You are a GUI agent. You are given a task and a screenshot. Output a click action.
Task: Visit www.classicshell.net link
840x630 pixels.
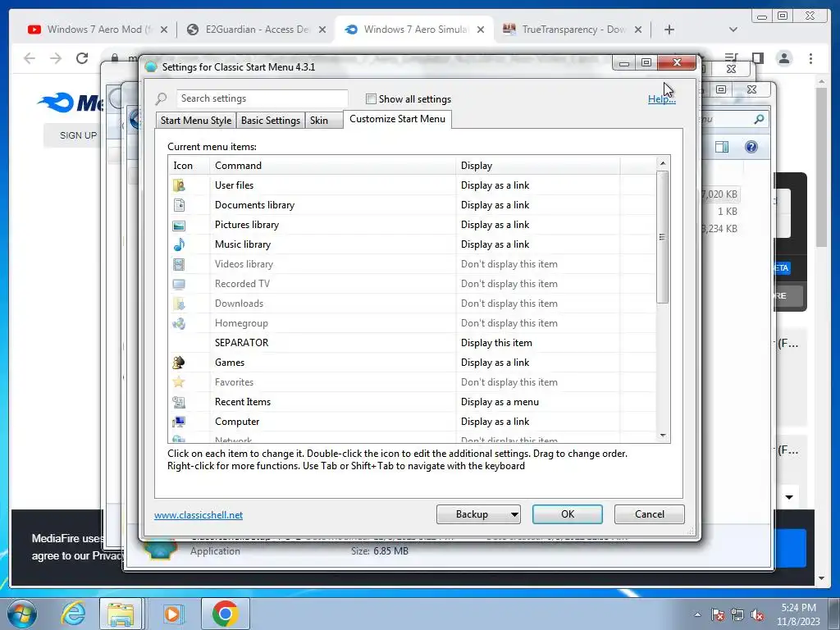click(199, 515)
